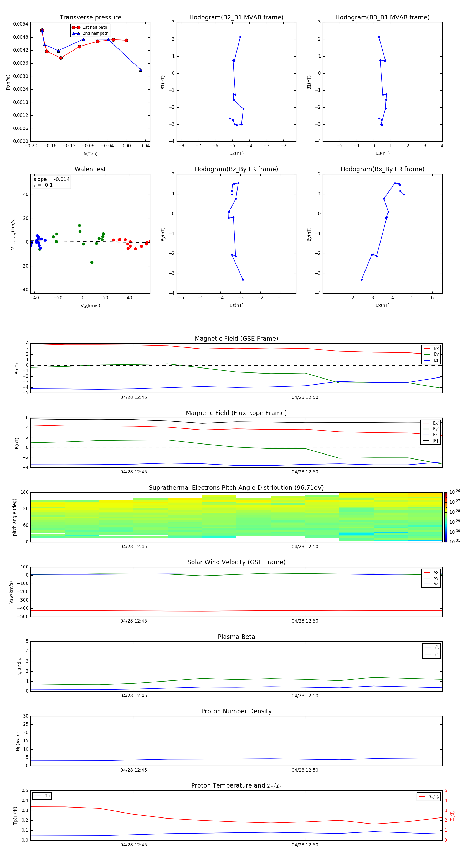Click the 'Magnetic Field (GSE Frame)' title
The image size is (473, 868).
236,339
